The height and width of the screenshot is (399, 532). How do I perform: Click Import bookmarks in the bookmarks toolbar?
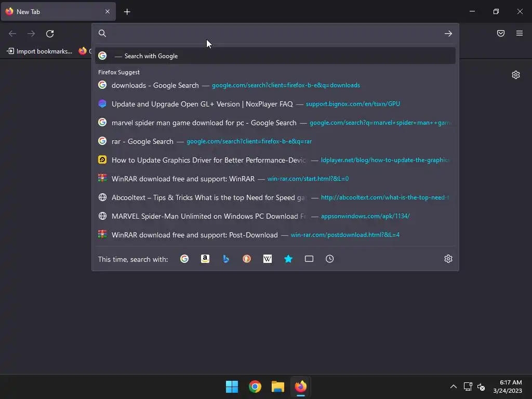[x=39, y=51]
